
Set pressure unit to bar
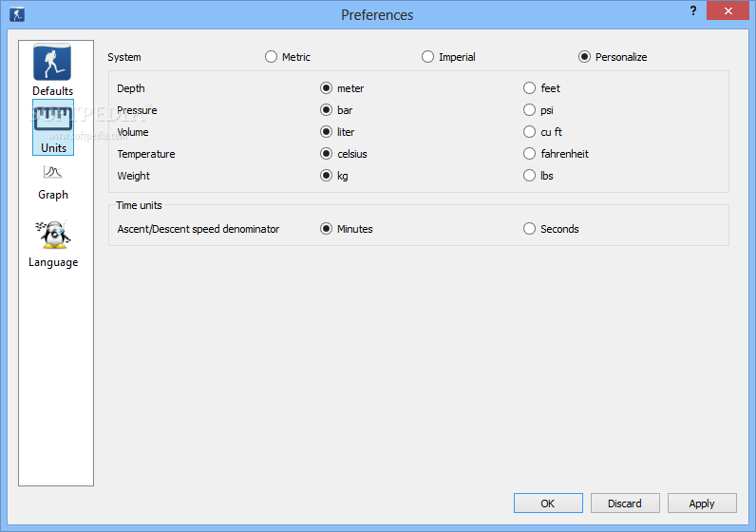tap(336, 110)
